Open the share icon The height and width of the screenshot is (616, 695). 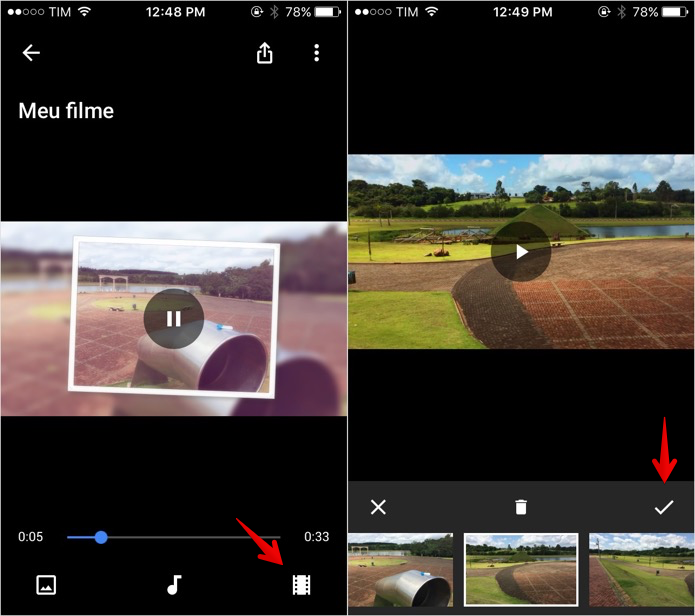click(265, 53)
